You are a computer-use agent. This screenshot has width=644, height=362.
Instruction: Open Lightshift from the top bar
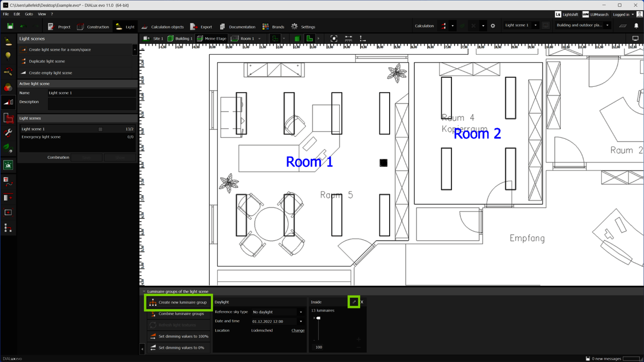(x=566, y=14)
